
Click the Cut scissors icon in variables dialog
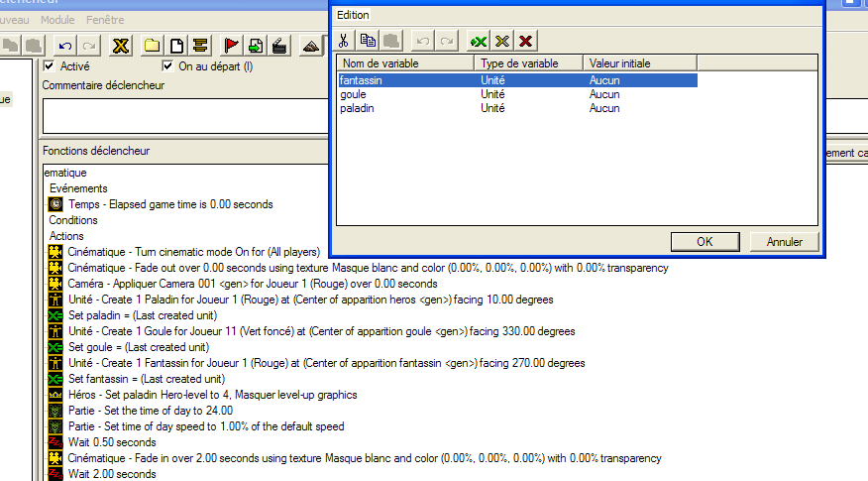click(x=344, y=41)
